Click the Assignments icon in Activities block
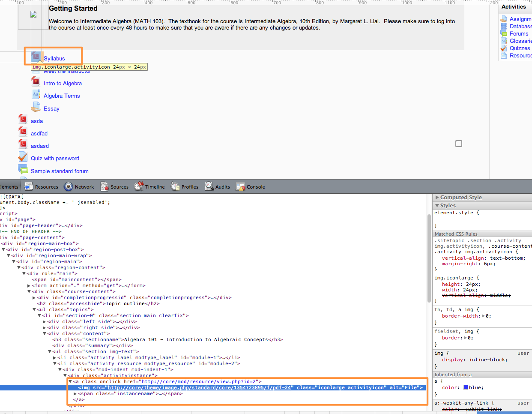This screenshot has width=532, height=414. click(x=504, y=19)
